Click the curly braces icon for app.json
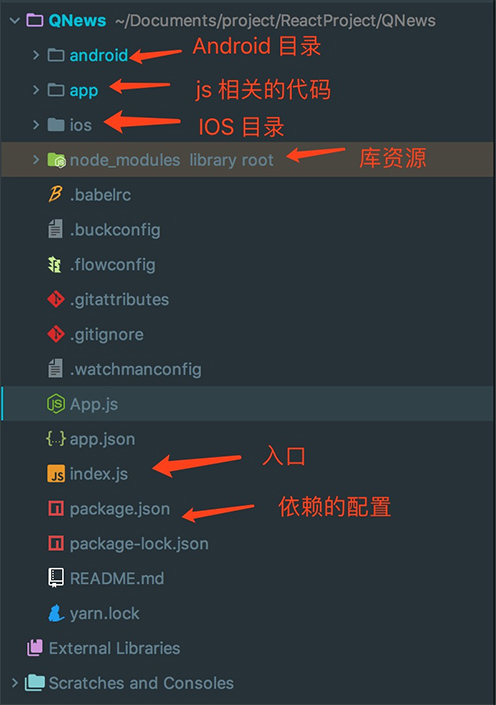The width and height of the screenshot is (496, 705). point(56,439)
